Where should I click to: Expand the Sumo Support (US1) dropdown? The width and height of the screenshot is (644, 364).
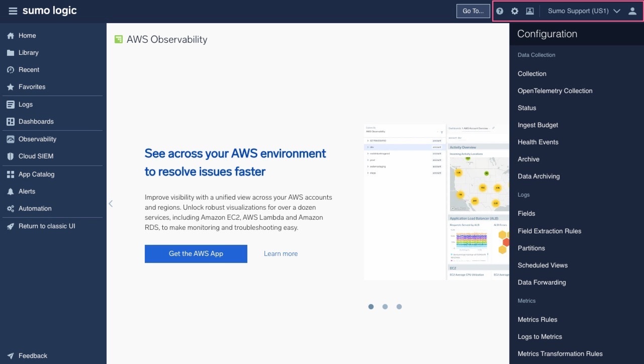[x=584, y=11]
